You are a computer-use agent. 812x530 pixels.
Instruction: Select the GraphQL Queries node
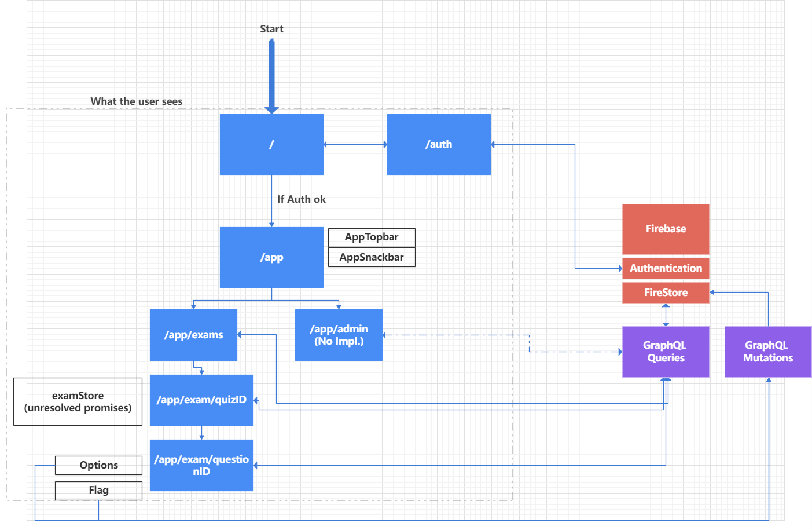[665, 352]
